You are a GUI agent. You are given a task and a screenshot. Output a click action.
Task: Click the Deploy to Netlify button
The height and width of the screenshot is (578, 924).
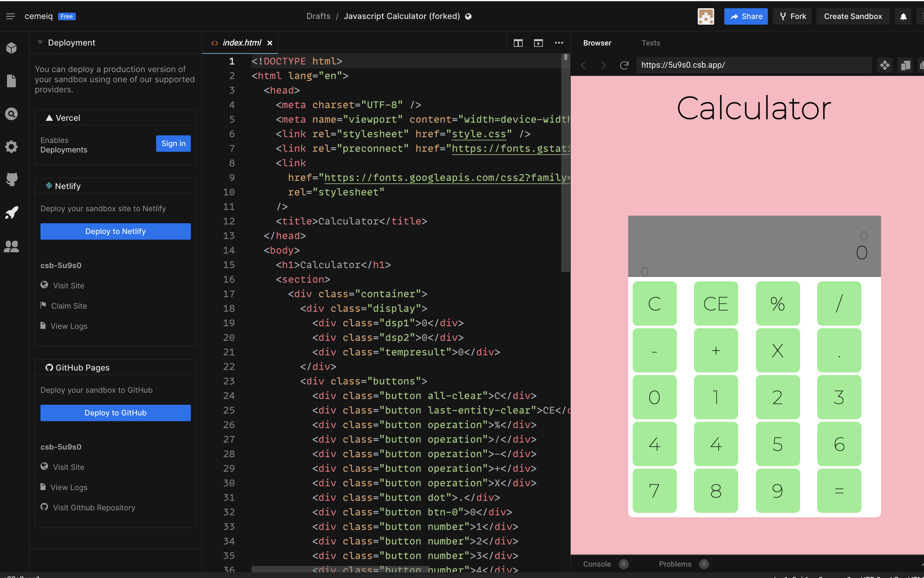coord(115,231)
